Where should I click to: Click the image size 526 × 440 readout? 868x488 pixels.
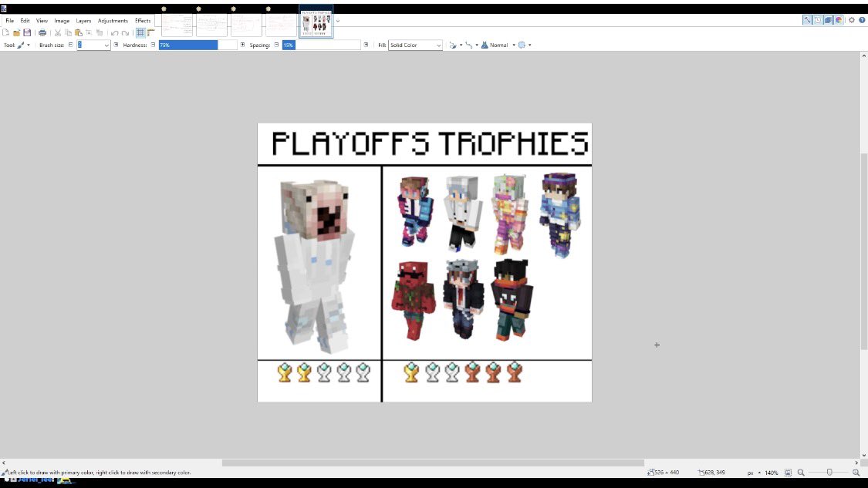pos(664,473)
